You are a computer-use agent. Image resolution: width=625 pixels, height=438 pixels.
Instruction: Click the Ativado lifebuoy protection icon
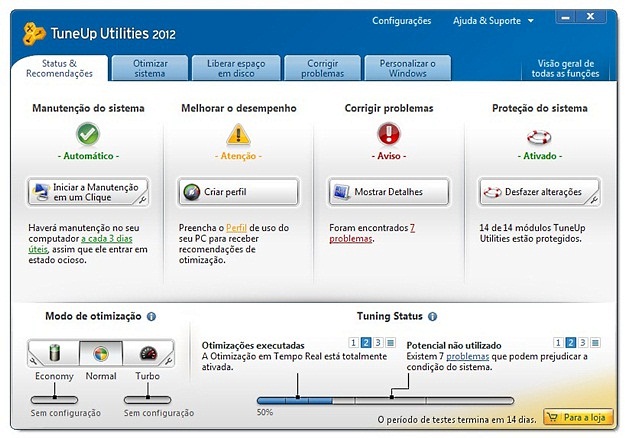[x=541, y=134]
